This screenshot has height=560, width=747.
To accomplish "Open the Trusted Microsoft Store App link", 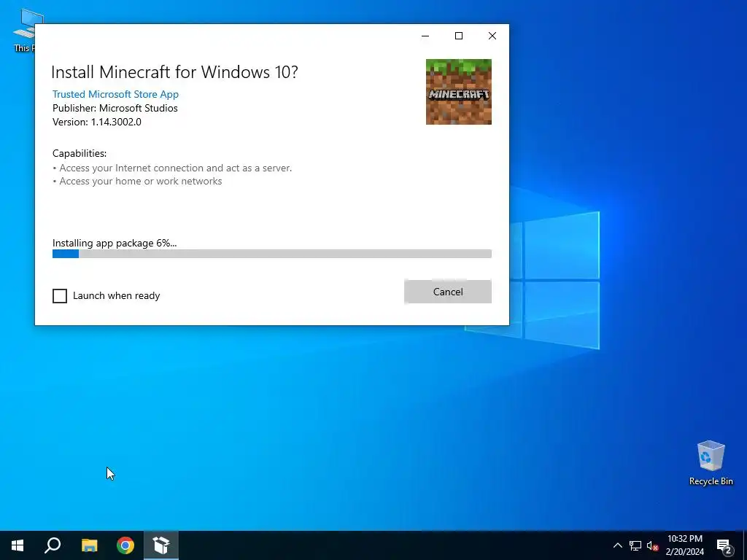I will coord(115,94).
